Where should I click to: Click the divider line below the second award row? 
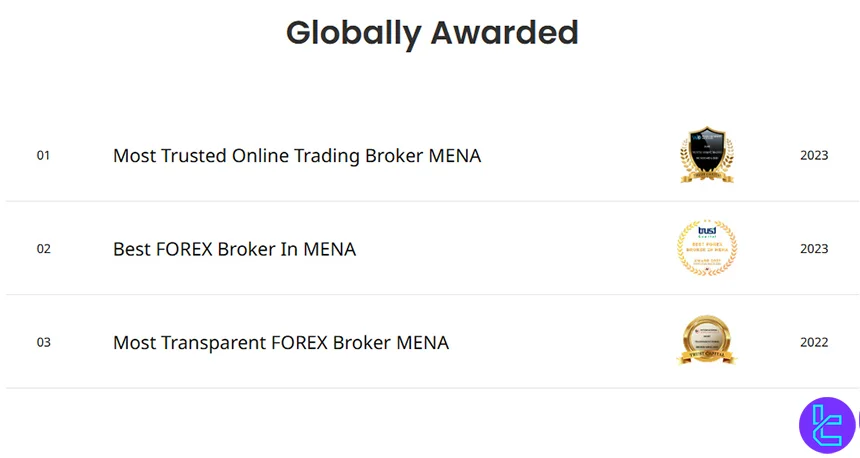click(430, 294)
